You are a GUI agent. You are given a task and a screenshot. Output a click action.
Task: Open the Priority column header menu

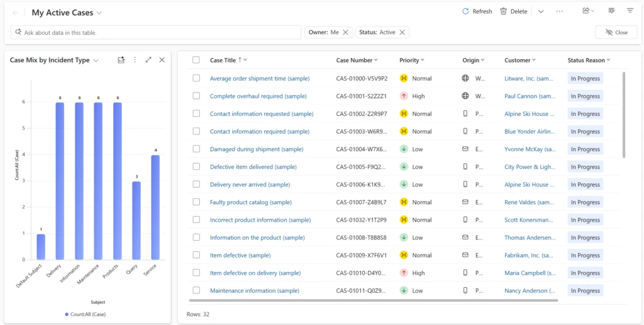point(412,60)
